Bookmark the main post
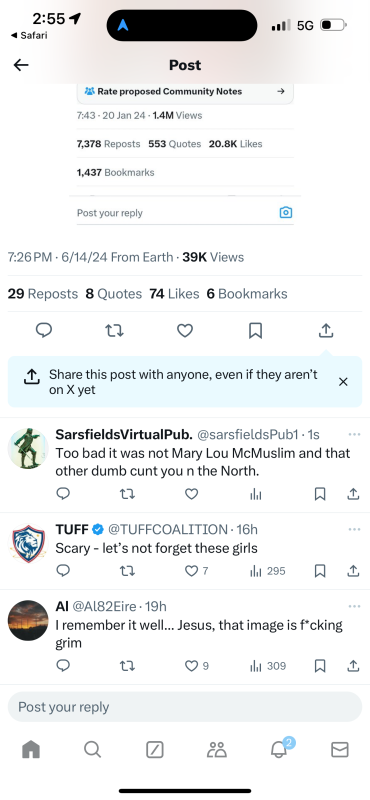Viewport: 370px width, 800px height. pos(255,331)
